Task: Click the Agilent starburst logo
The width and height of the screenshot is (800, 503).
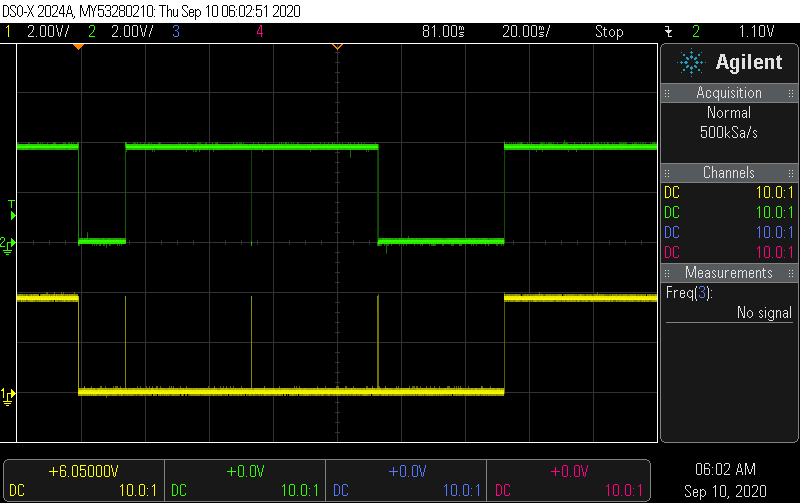Action: 691,63
